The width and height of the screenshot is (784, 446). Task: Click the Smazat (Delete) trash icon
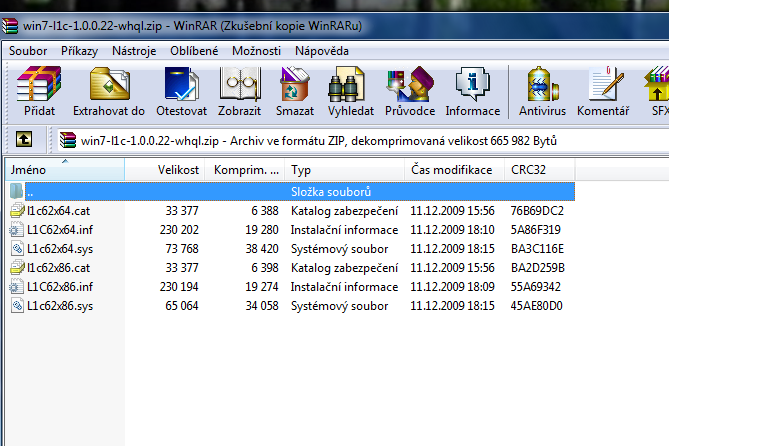294,84
